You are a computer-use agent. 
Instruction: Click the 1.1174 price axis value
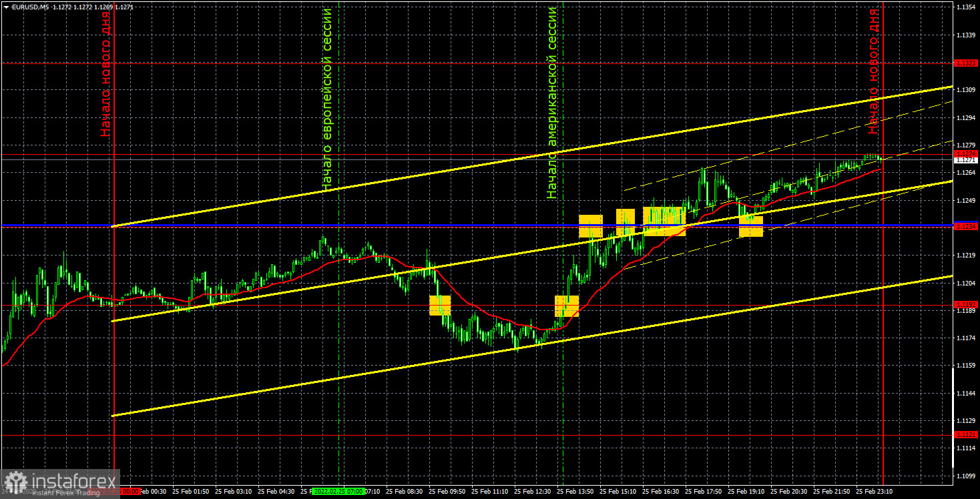(966, 338)
